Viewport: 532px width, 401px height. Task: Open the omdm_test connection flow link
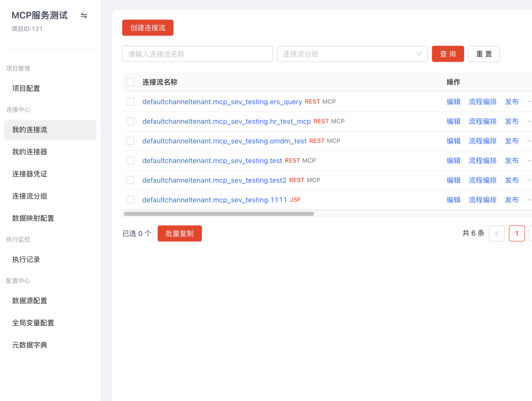pos(224,141)
